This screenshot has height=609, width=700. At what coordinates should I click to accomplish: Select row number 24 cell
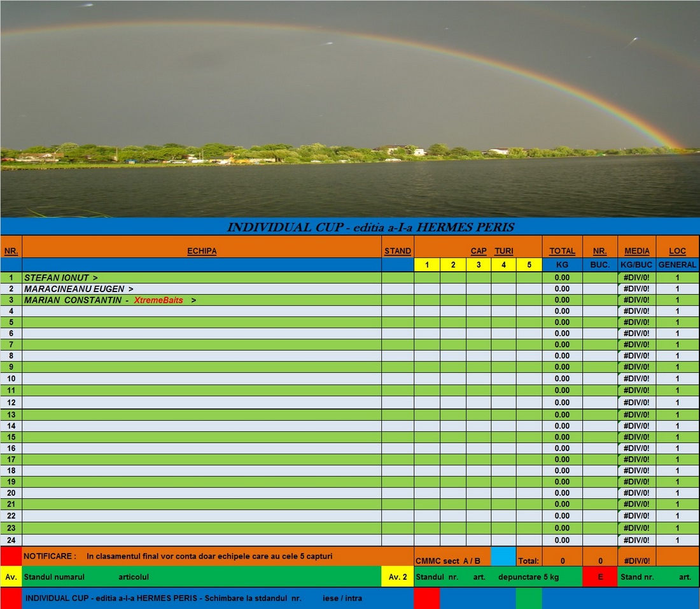tap(11, 540)
